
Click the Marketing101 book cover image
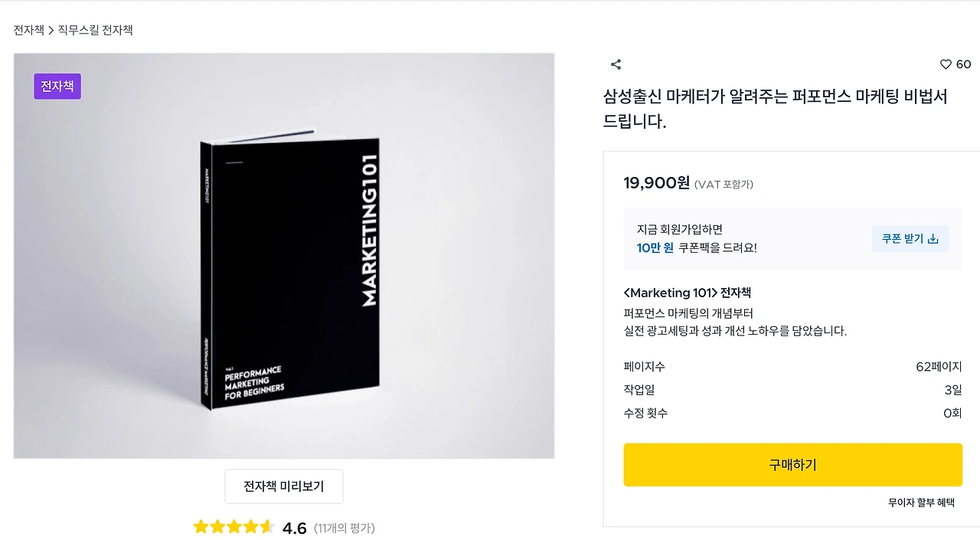coord(284,256)
